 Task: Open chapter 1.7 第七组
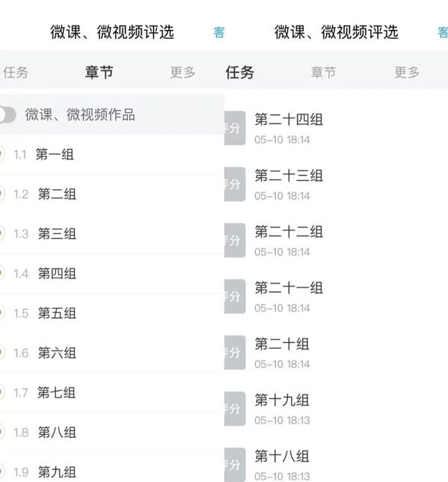112,393
